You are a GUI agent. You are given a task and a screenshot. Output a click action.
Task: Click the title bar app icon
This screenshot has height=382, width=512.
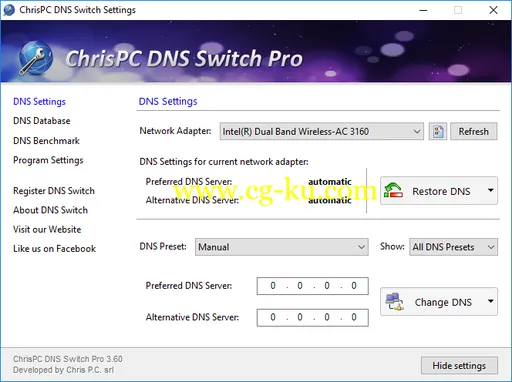(9, 10)
